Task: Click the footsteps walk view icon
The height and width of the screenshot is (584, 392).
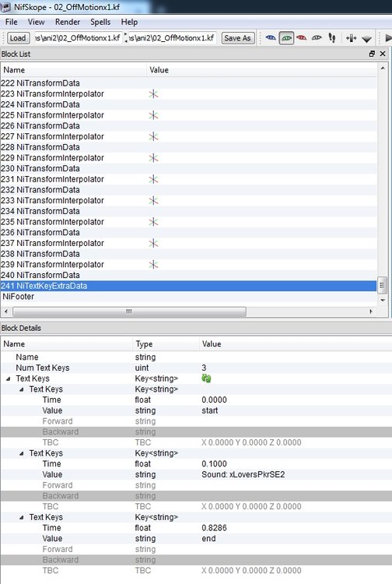Action: click(x=332, y=37)
